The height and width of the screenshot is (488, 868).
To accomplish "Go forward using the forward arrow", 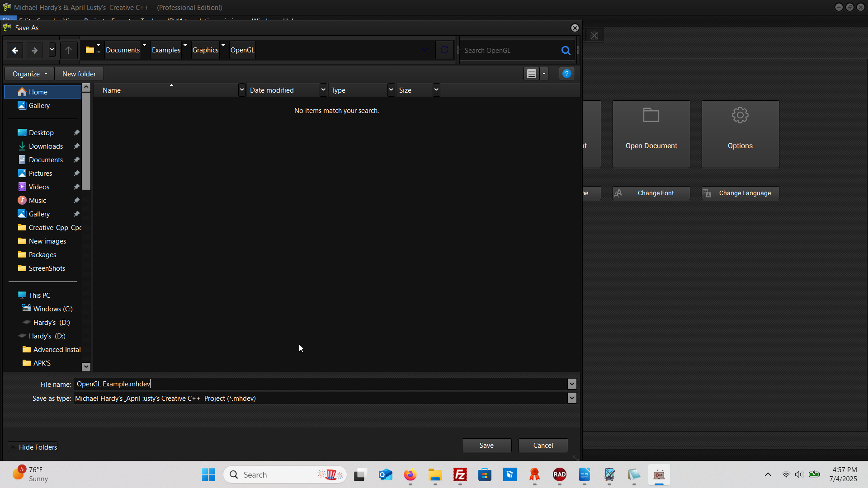I will coord(35,50).
